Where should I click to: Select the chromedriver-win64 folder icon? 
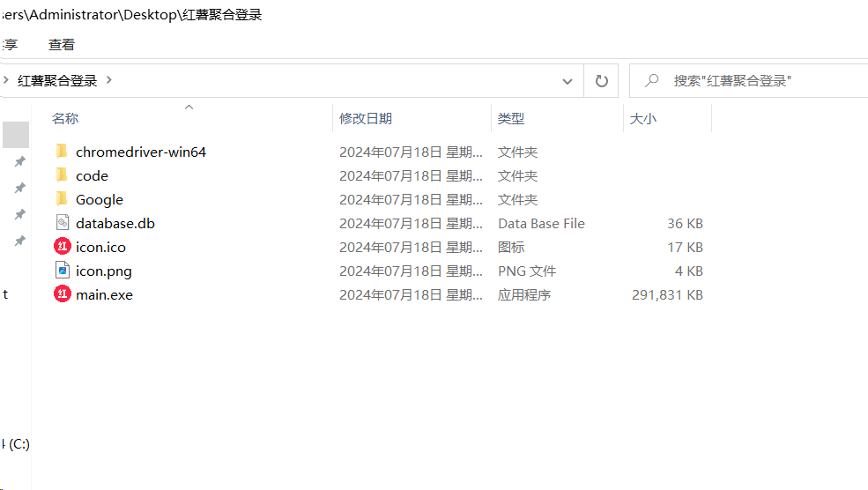pyautogui.click(x=61, y=152)
